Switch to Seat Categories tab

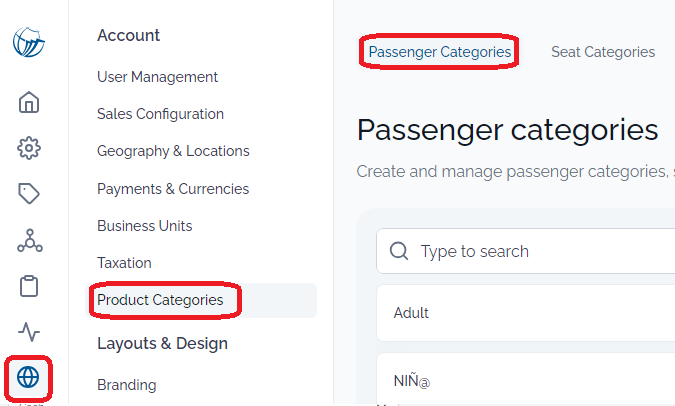pyautogui.click(x=603, y=52)
